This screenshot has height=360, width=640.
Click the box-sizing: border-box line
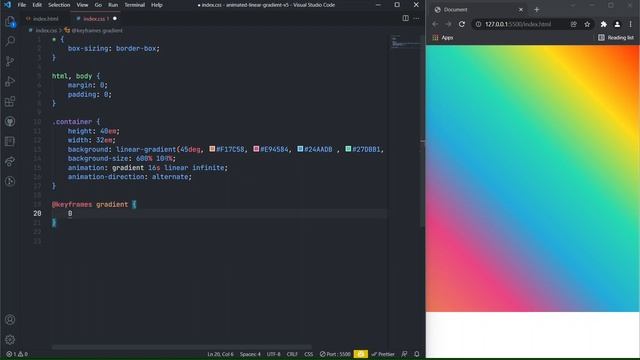pos(114,48)
